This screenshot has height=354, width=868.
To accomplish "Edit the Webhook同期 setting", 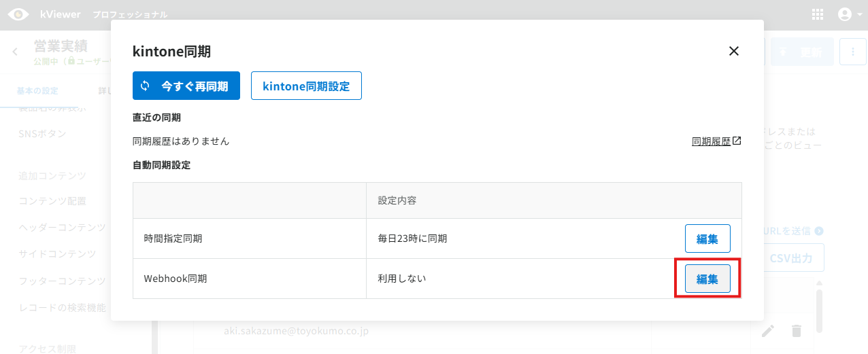I will (x=707, y=279).
